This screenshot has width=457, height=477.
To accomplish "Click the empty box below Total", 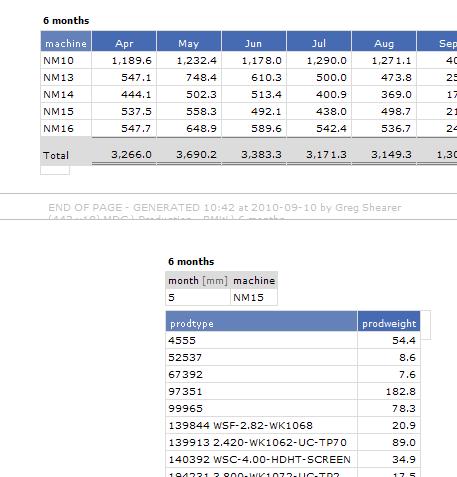I will pyautogui.click(x=55, y=170).
